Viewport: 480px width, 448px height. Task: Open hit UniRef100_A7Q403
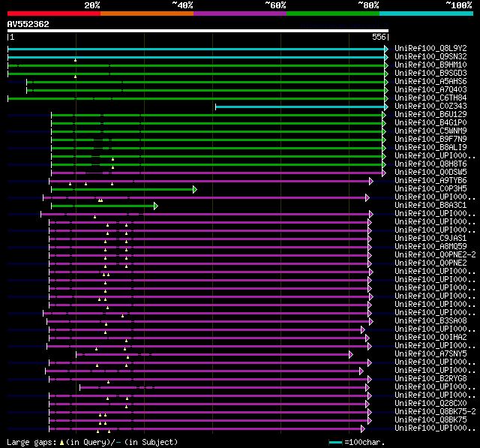tap(430, 90)
